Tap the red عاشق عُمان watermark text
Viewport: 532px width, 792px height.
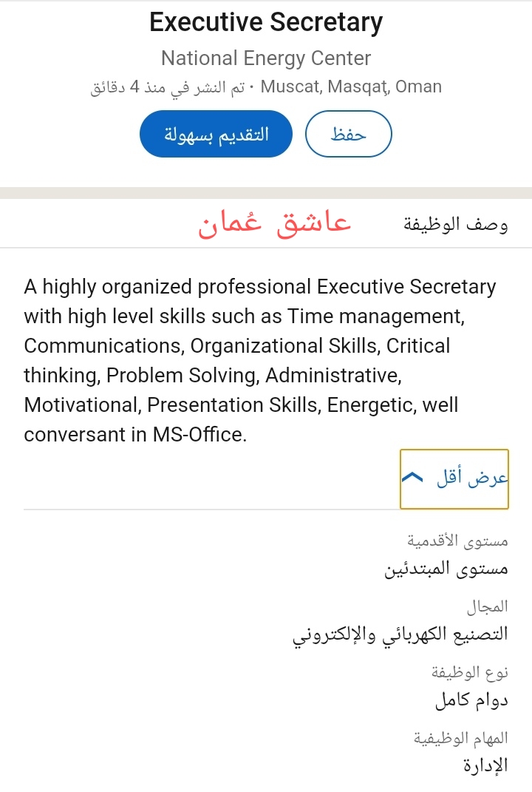coord(274,223)
